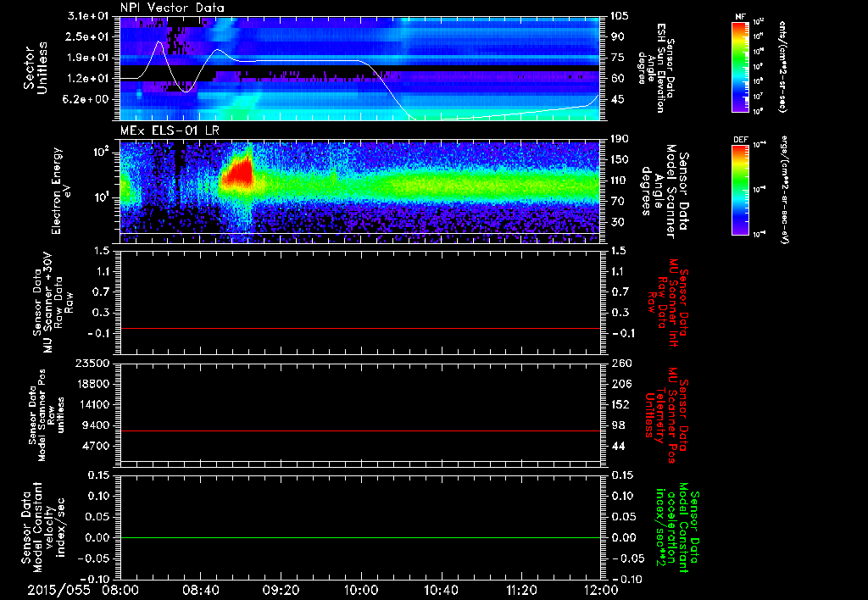
Task: Click the 2.5e+01 sector tick value
Action: click(x=88, y=36)
